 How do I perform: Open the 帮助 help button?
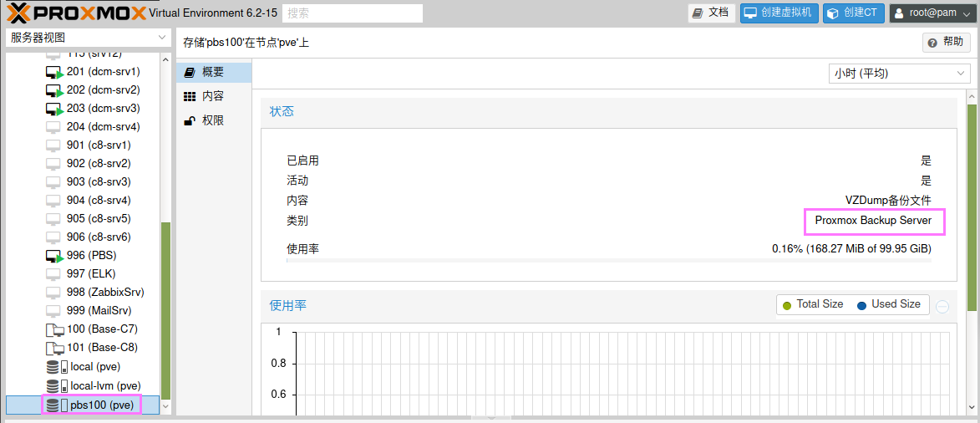coord(947,43)
